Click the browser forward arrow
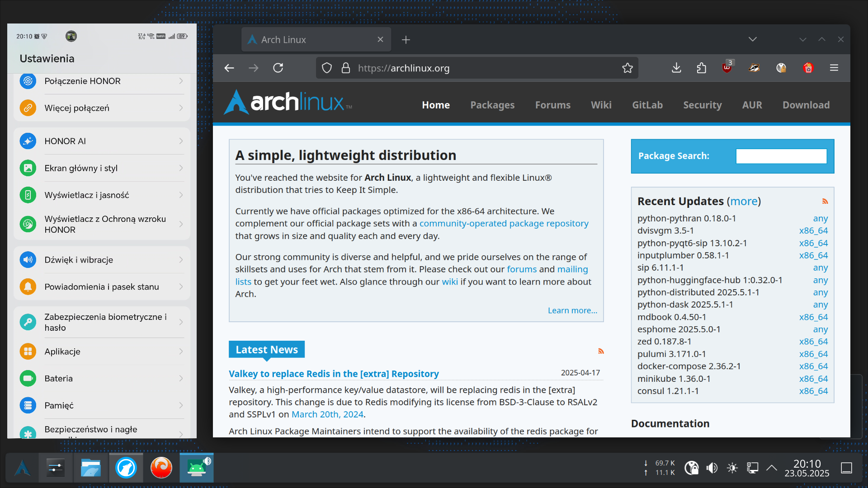Viewport: 868px width, 488px height. (x=254, y=68)
